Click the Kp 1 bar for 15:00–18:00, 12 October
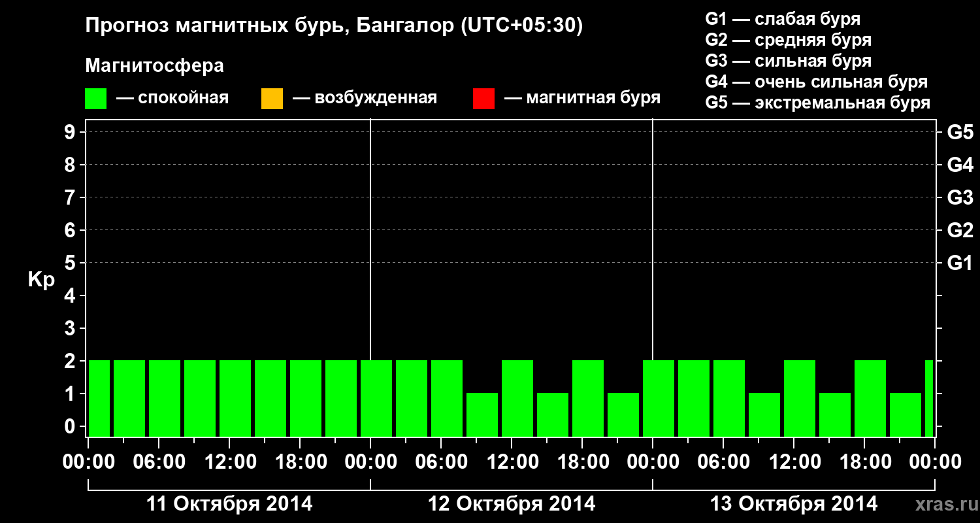Screen dimensions: 980x523 553,414
